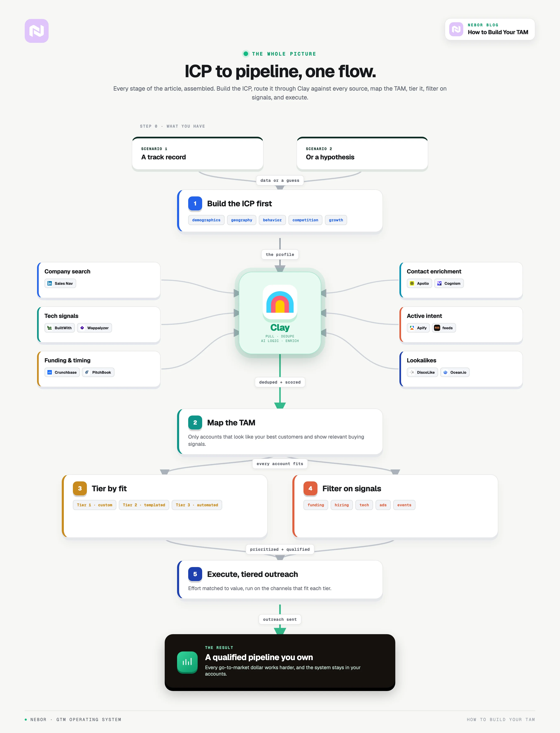
Task: Click the behavior tag
Action: pyautogui.click(x=272, y=220)
